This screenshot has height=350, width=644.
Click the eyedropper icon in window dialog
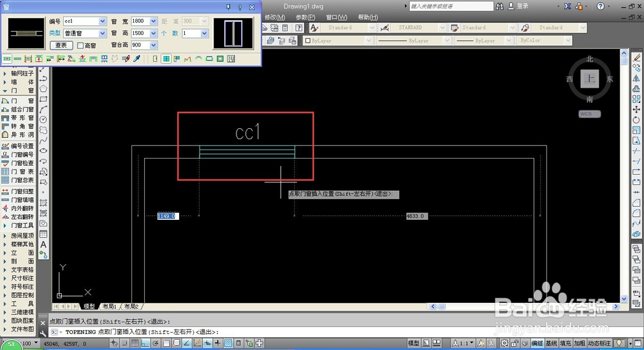coord(137,59)
